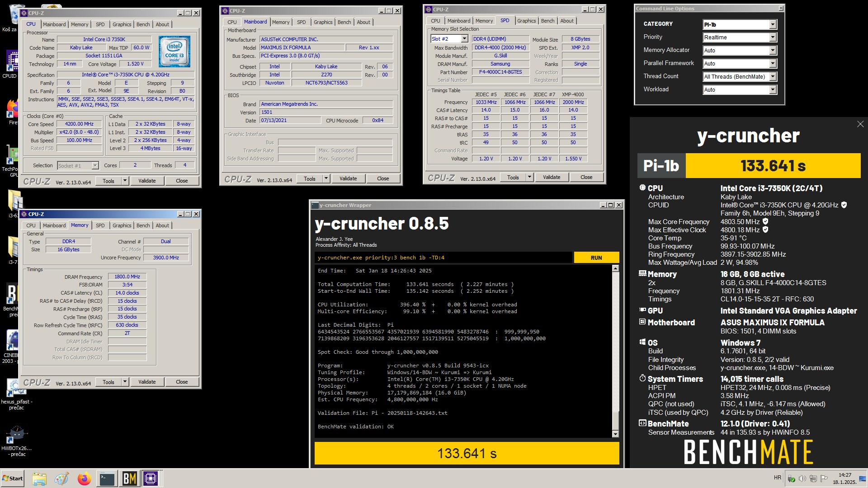Switch to SPD tab in Memory CPU-Z window
Viewport: 868px width, 488px height.
(100, 225)
